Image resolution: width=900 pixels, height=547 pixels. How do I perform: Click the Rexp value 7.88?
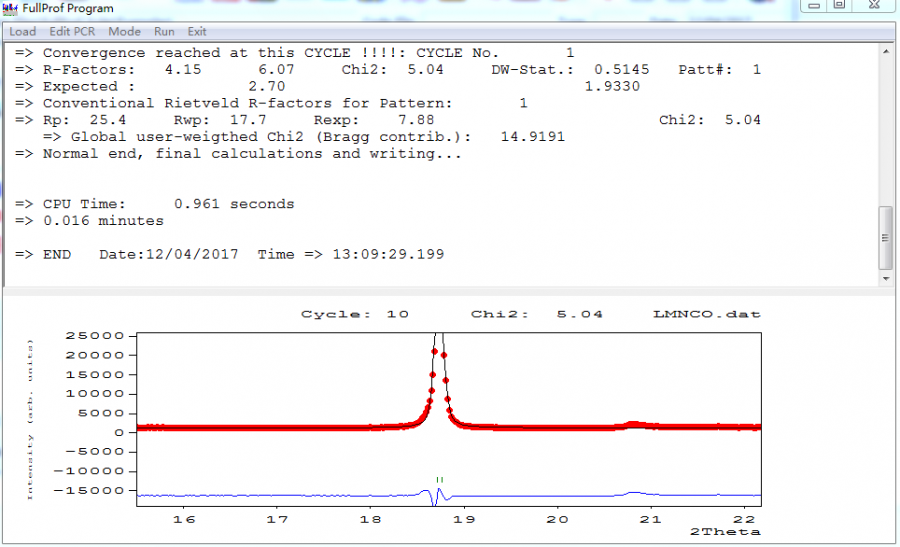[x=416, y=120]
